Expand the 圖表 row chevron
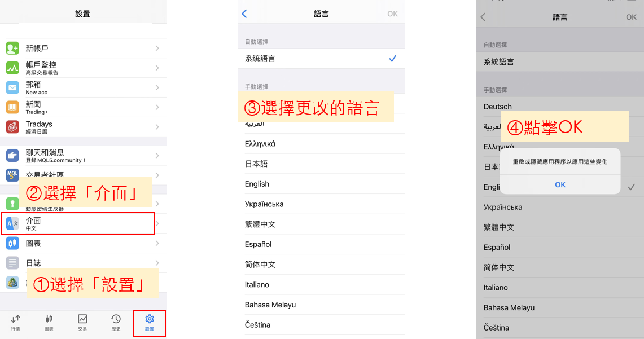This screenshot has height=339, width=644. pos(157,243)
